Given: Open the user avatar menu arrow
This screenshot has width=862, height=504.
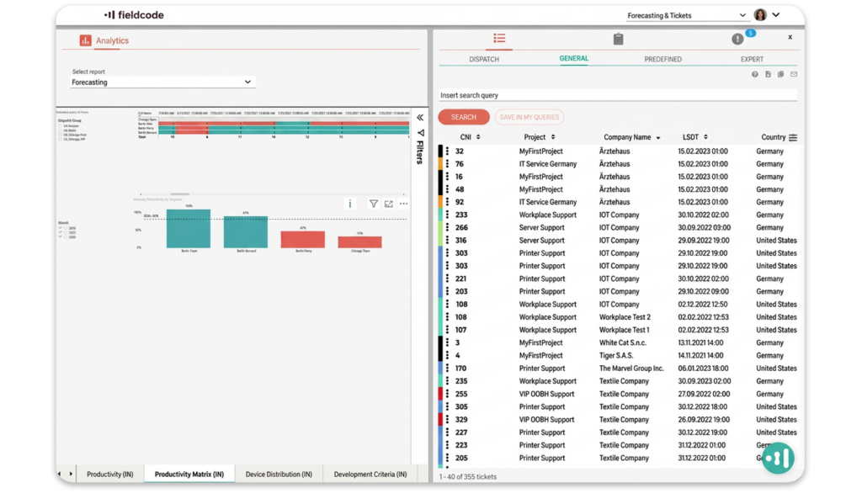Looking at the screenshot, I should 775,15.
